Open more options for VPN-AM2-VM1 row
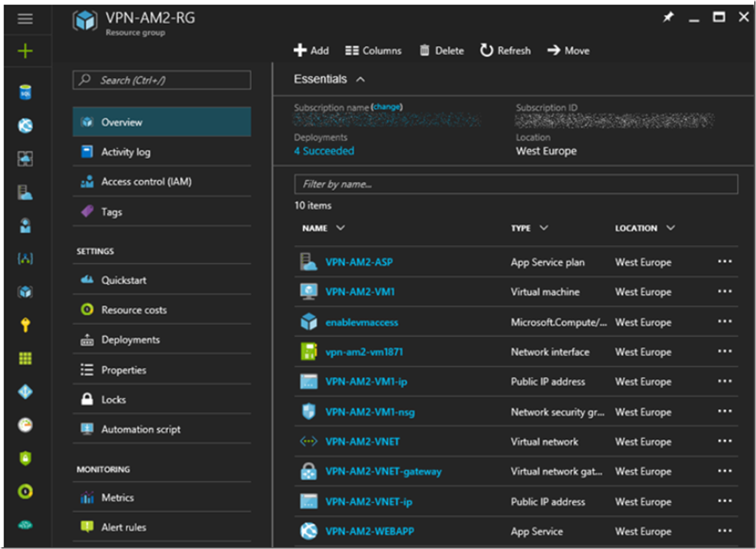 tap(725, 292)
